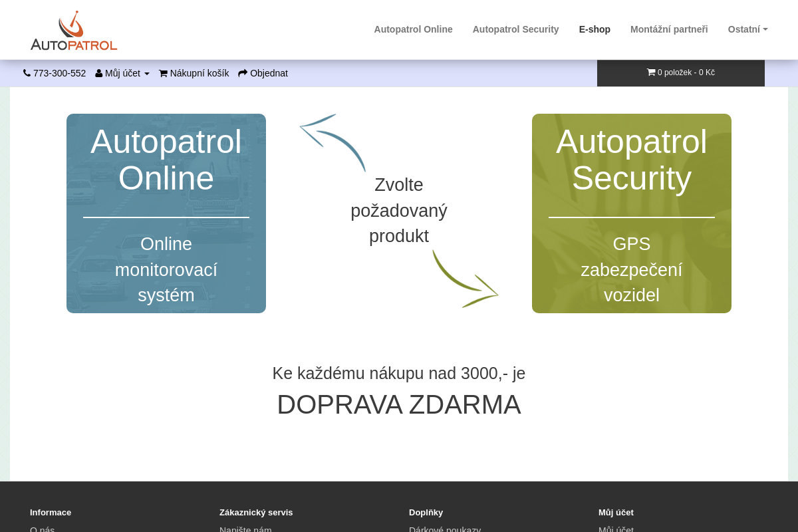The image size is (798, 532).
Task: Expand the Ostatní dropdown menu
Action: tap(747, 29)
